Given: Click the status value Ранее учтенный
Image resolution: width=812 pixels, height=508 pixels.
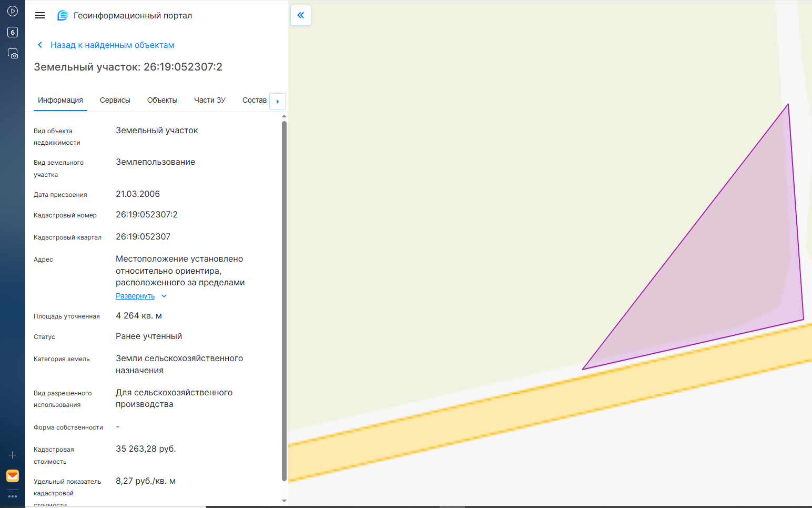Looking at the screenshot, I should point(149,336).
